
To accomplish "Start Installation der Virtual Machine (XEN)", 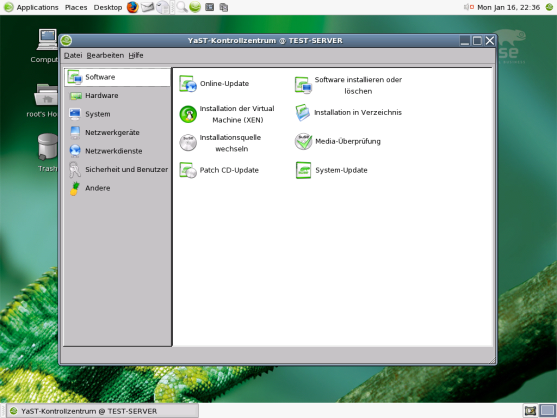I will tap(227, 114).
